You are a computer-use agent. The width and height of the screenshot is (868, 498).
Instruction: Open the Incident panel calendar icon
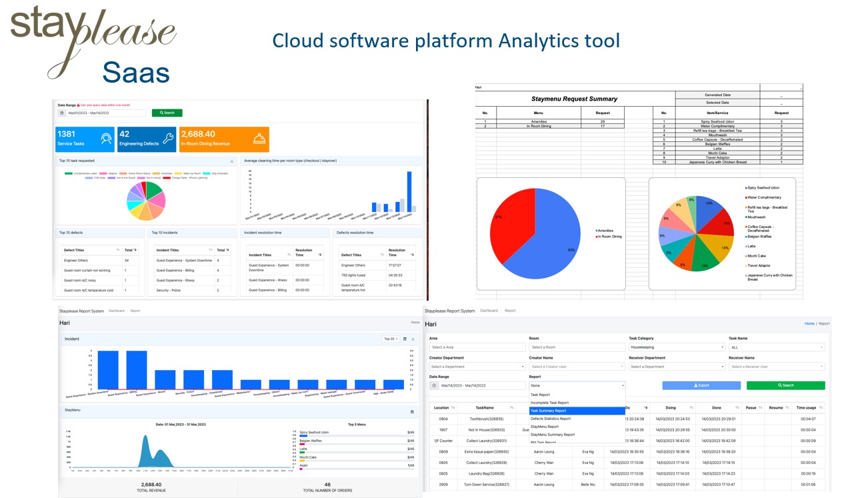pyautogui.click(x=405, y=339)
